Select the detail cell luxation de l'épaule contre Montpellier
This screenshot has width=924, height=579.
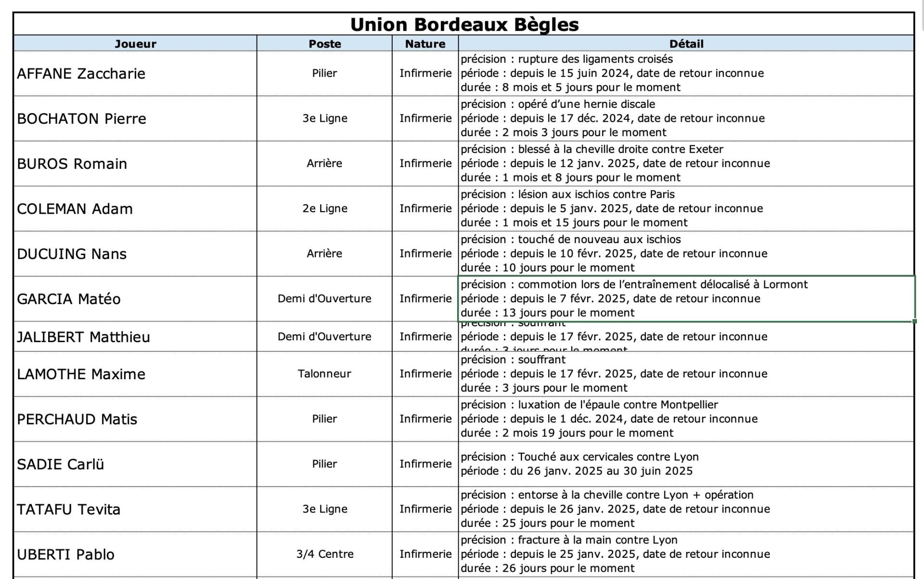(x=686, y=419)
